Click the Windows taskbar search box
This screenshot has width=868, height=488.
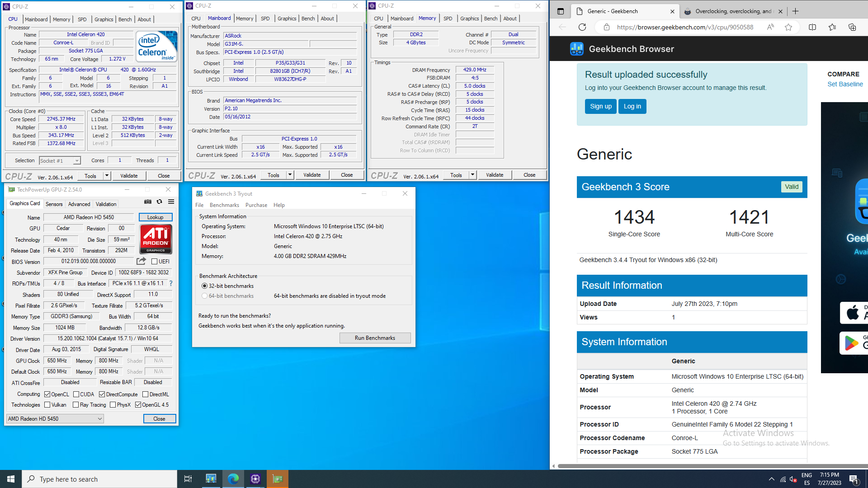(99, 479)
